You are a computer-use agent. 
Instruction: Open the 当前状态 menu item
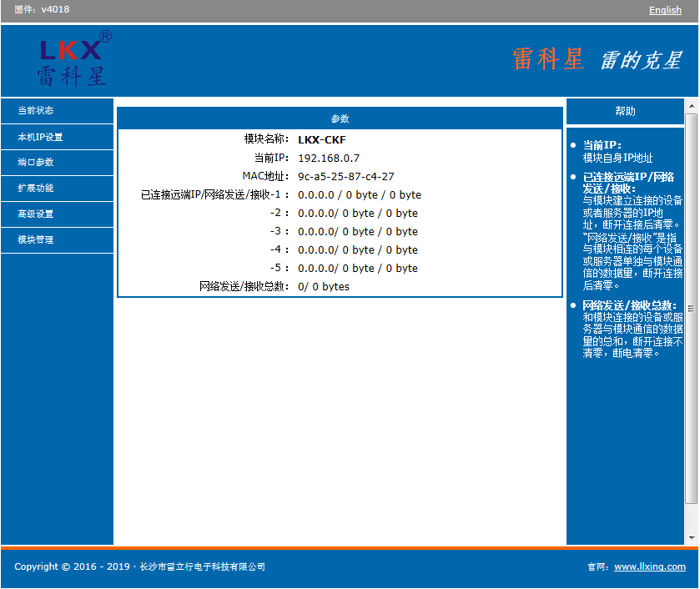point(57,111)
